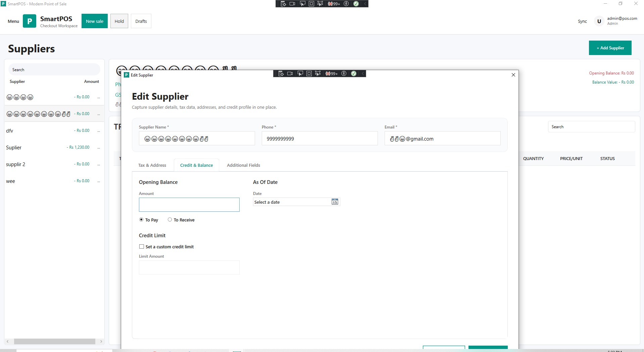Screen dimensions: 644x352
Task: Open the Additional Fields tab
Action: tap(243, 165)
